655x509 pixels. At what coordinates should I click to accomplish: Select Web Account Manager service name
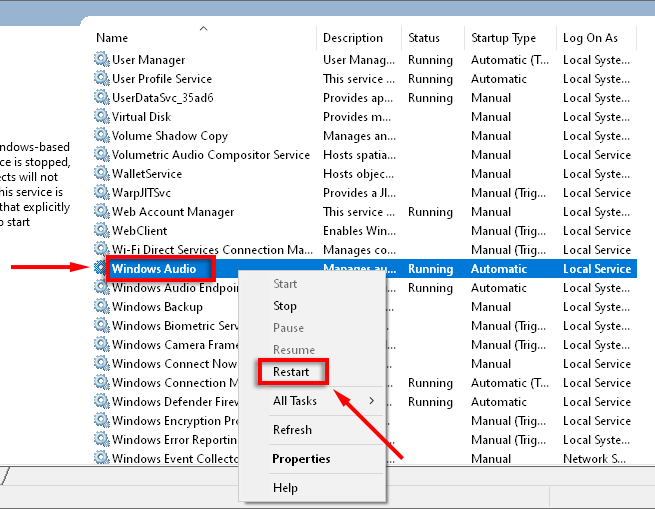point(173,212)
